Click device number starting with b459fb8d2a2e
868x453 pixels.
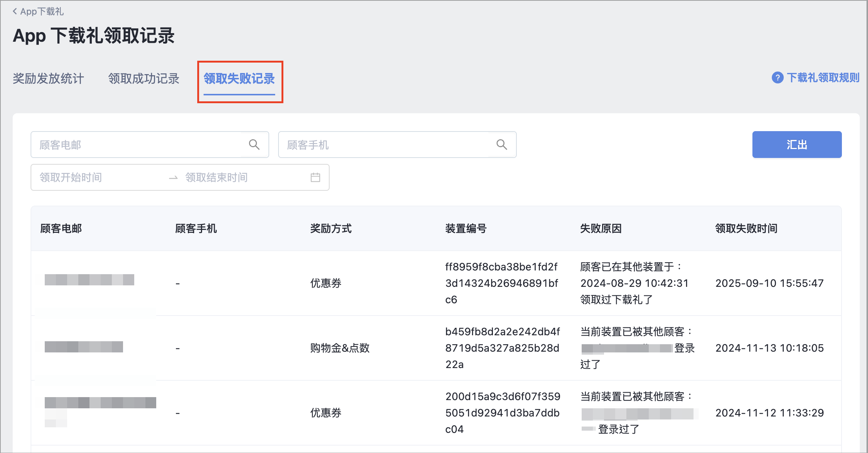(502, 348)
